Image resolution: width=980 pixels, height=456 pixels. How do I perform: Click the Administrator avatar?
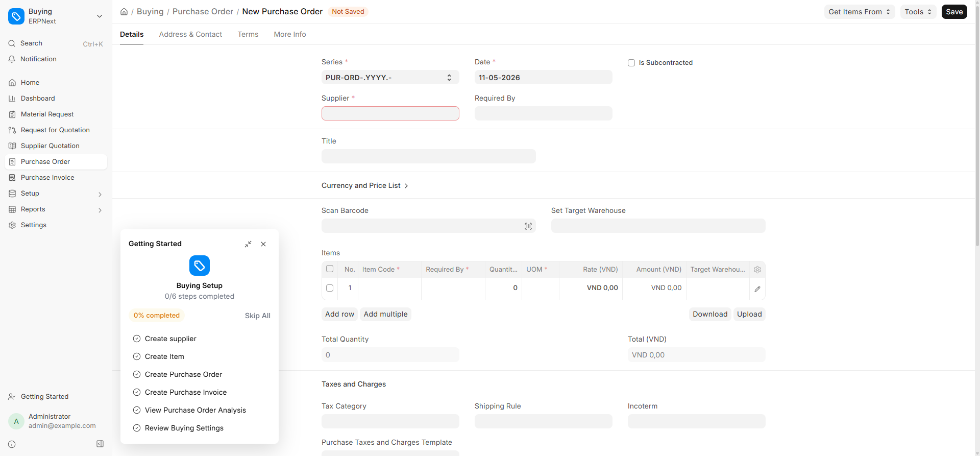16,421
